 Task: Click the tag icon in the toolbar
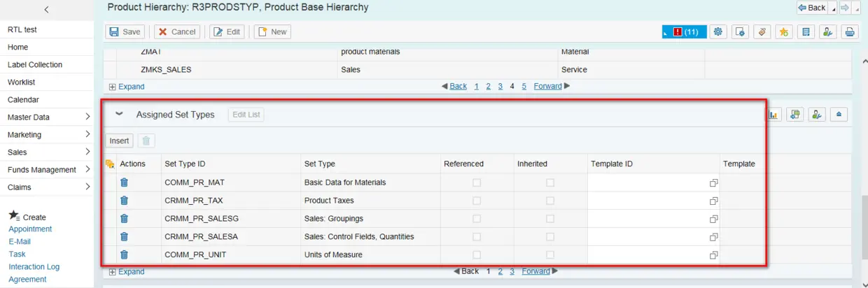click(762, 31)
